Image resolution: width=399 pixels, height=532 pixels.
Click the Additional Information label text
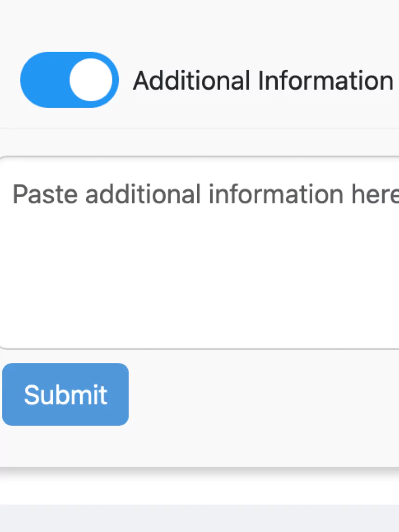pyautogui.click(x=263, y=81)
